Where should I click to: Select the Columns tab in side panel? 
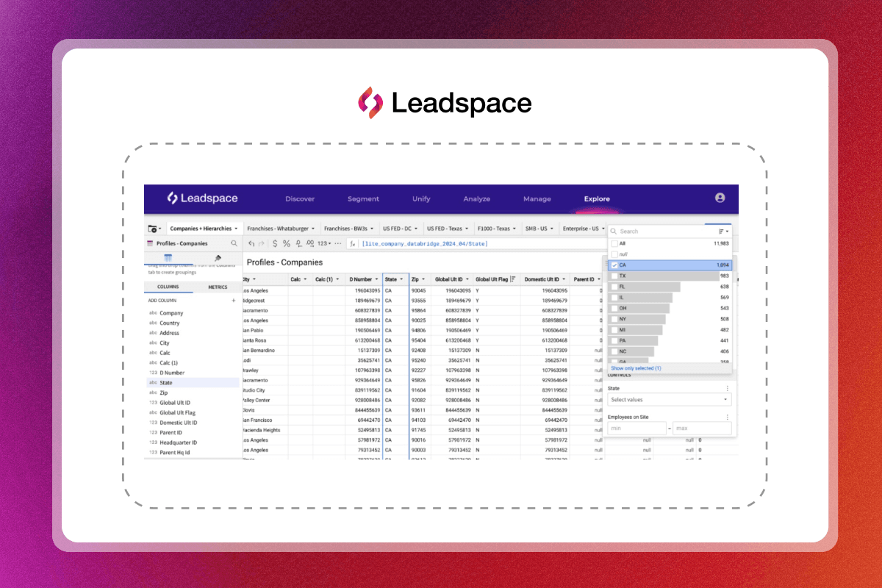click(x=168, y=287)
